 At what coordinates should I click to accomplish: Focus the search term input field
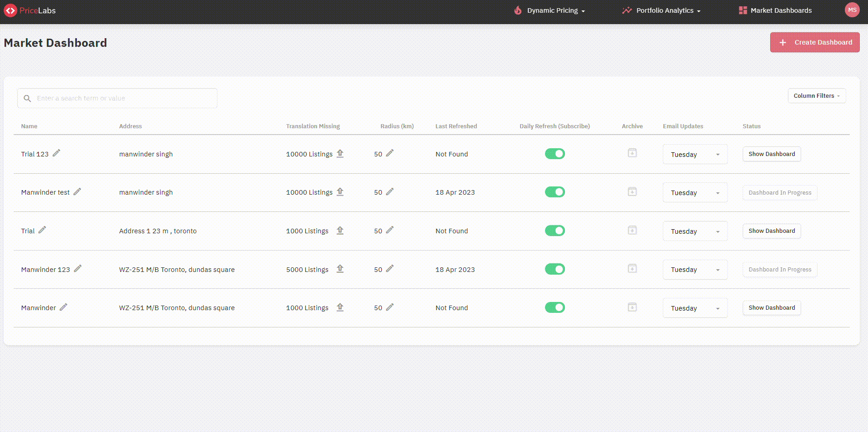click(117, 98)
